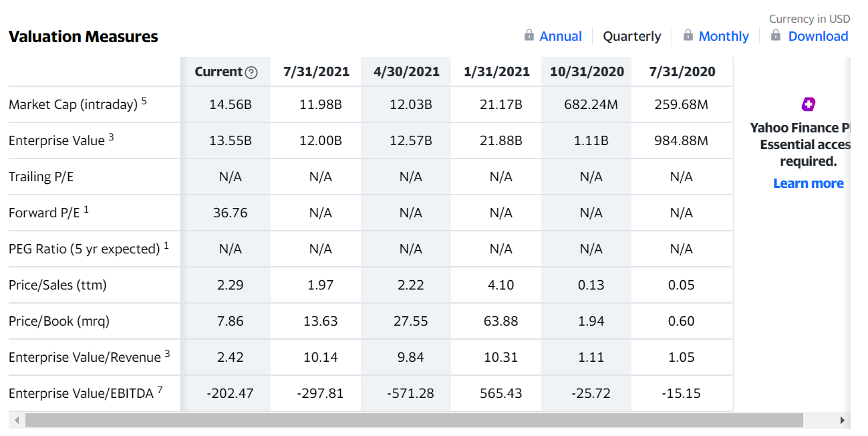Open the Learn more link

[x=809, y=183]
